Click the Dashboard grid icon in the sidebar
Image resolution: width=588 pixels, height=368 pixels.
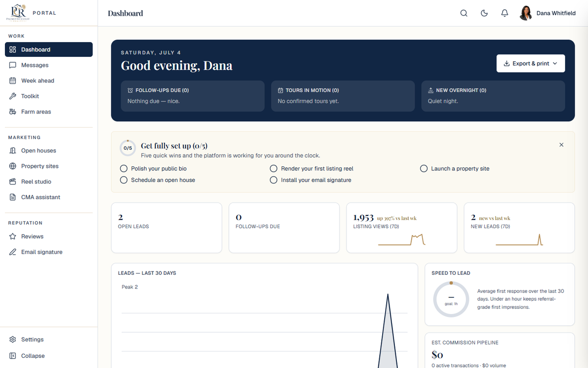pos(13,50)
